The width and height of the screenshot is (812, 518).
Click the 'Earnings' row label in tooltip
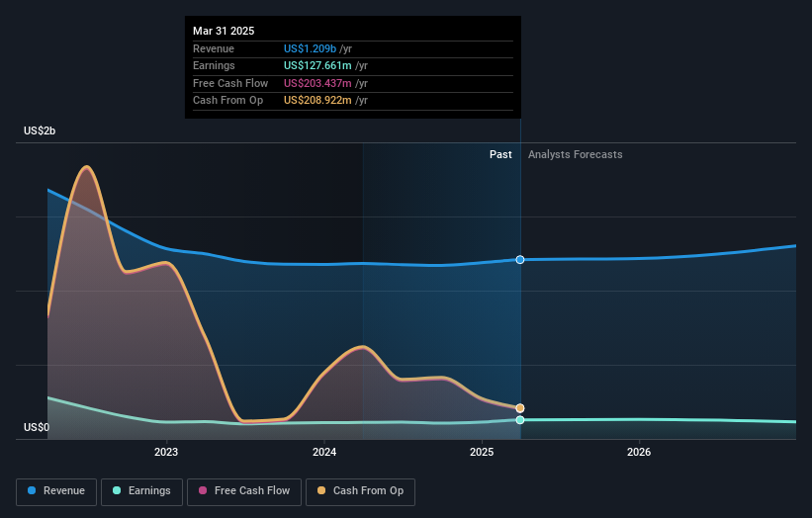click(x=214, y=65)
